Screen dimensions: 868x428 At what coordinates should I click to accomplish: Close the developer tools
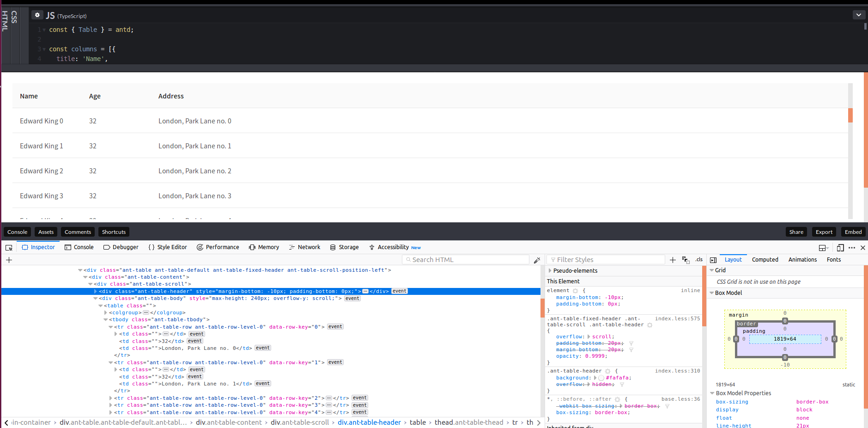click(862, 248)
